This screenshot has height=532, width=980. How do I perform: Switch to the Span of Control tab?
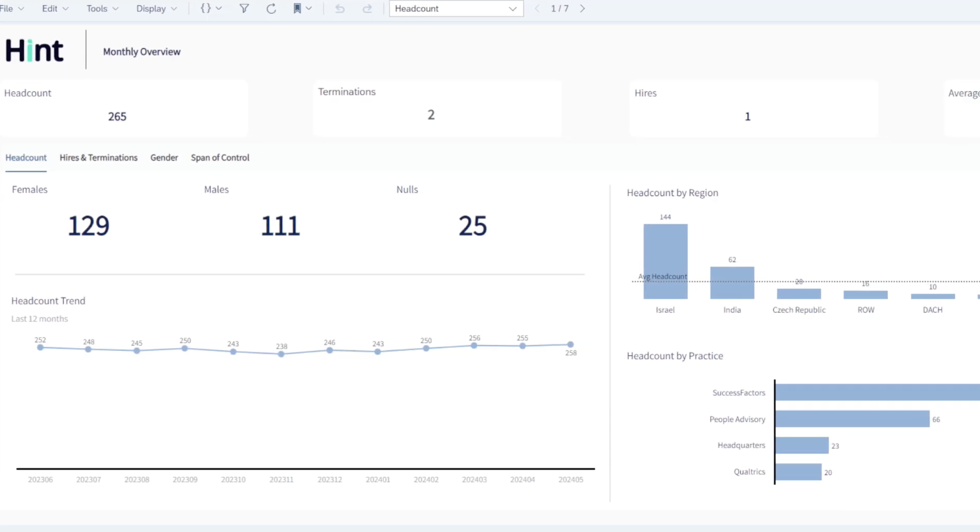tap(220, 157)
